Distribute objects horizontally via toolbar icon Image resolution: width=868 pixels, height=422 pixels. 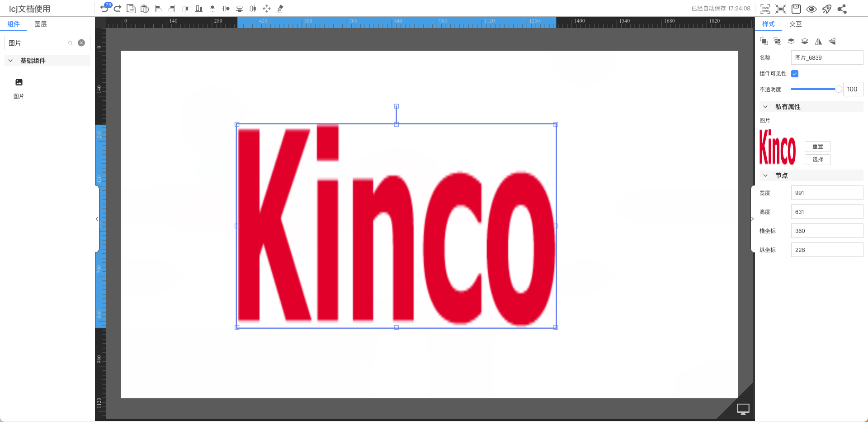click(x=253, y=9)
